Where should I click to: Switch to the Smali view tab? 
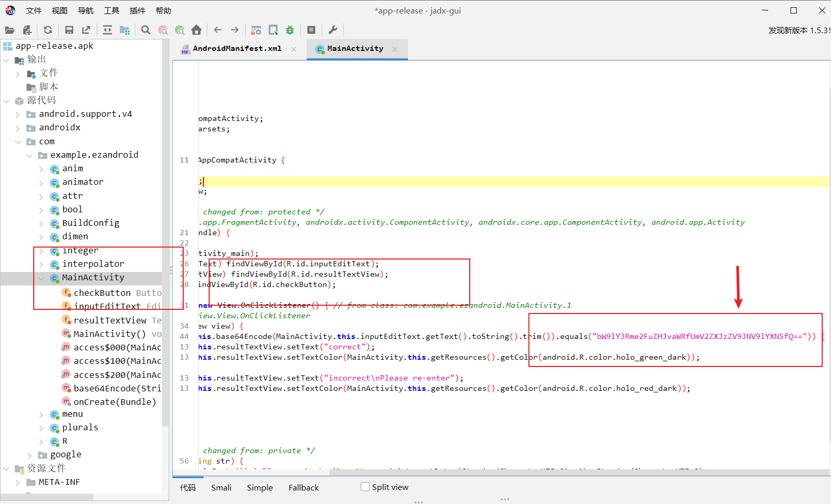click(221, 487)
